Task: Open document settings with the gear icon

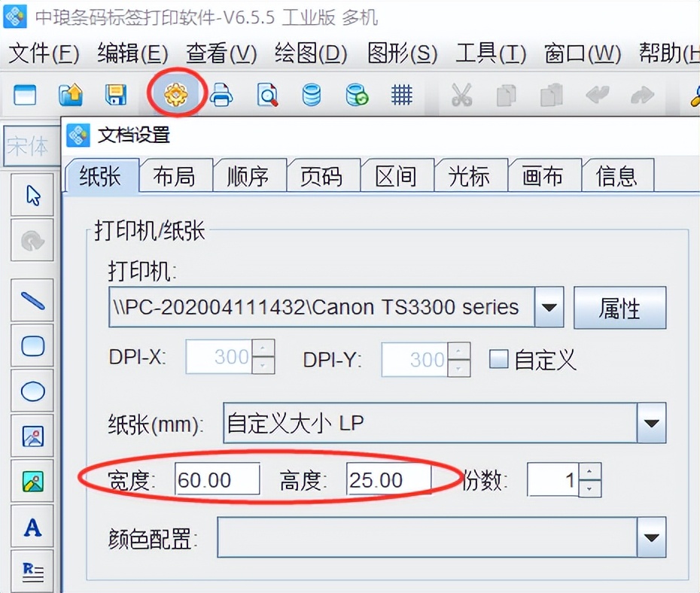Action: tap(175, 95)
